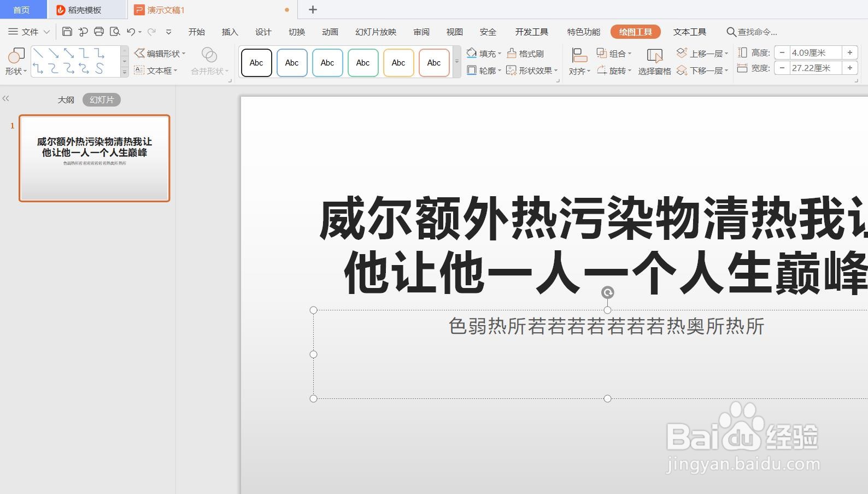Click the 高度 4.09厘米 input field
868x494 pixels.
coord(816,52)
